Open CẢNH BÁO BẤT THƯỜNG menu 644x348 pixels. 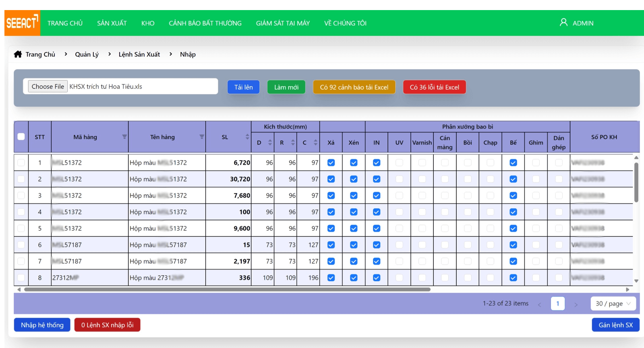[205, 23]
